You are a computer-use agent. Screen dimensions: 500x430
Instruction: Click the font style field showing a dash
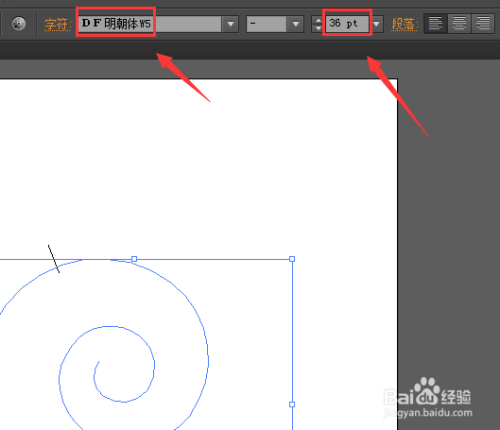coord(267,24)
